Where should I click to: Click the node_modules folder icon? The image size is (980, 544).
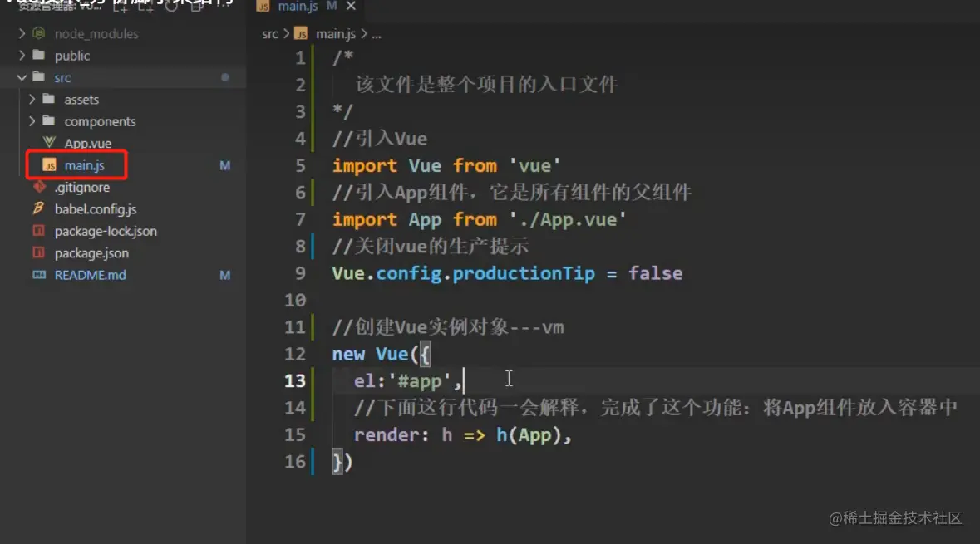pyautogui.click(x=39, y=33)
